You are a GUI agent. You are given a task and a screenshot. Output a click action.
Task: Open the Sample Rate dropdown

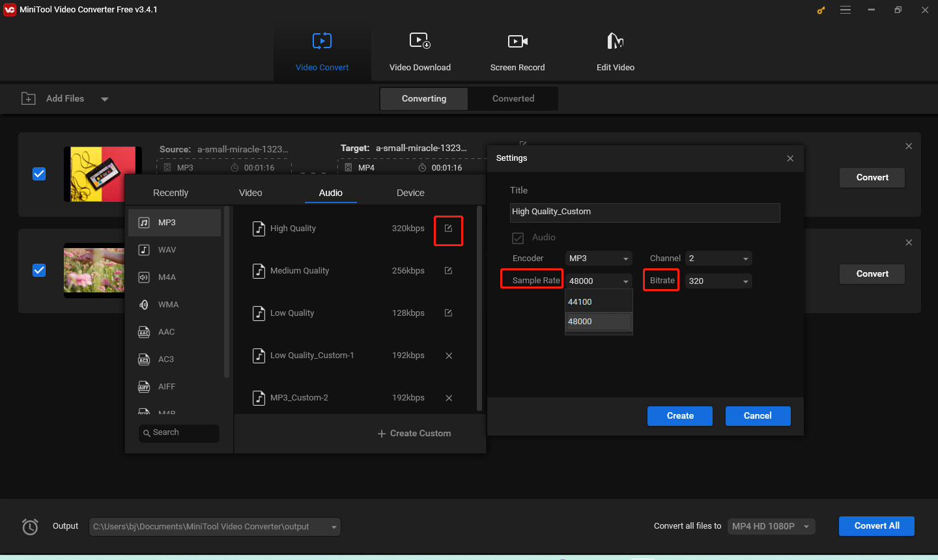click(599, 281)
